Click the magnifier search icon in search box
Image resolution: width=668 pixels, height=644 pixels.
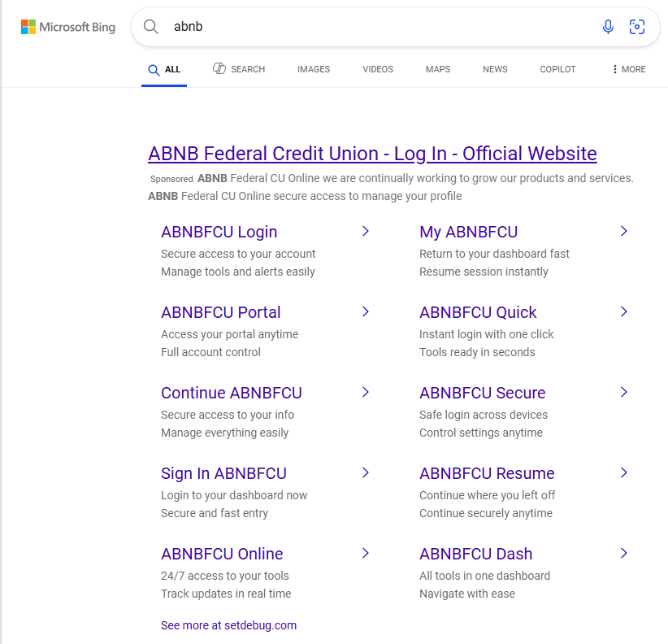point(151,27)
